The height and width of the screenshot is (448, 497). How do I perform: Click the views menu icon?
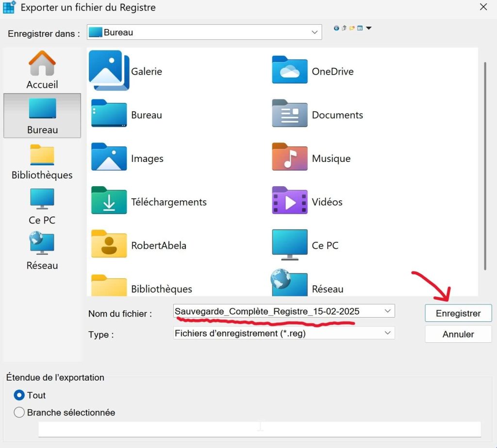360,28
